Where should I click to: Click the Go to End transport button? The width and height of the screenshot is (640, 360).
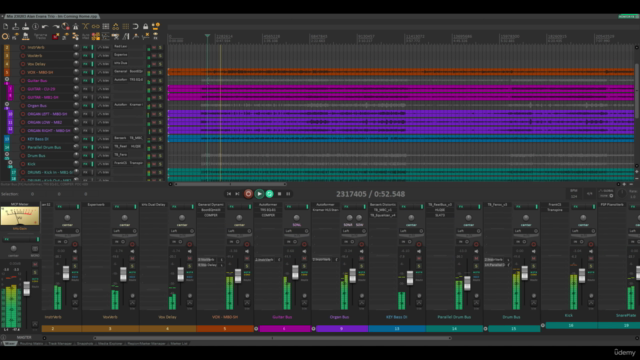237,194
